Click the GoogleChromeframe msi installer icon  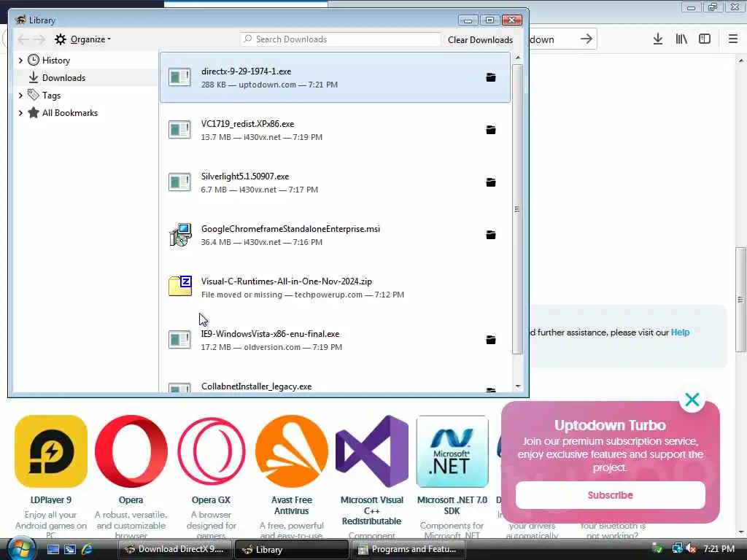coord(180,235)
